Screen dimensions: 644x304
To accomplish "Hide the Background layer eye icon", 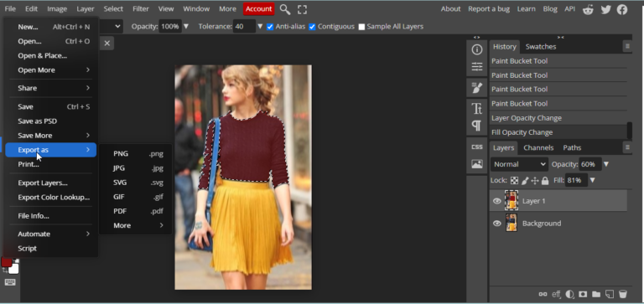I will [497, 224].
